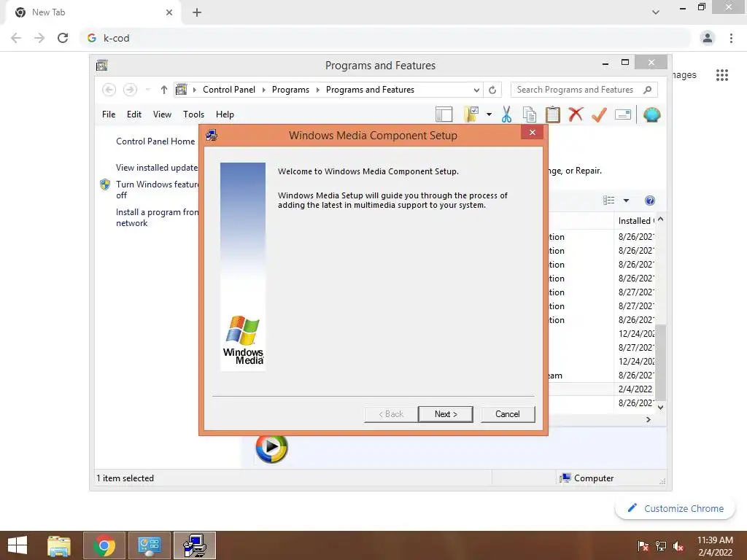This screenshot has height=560, width=747.
Task: Click the Chrome reload button
Action: coord(63,38)
